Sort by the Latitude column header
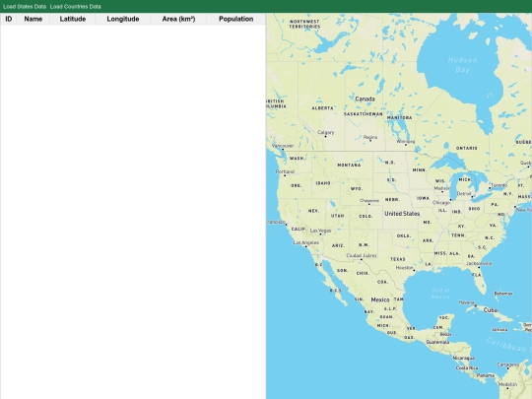The image size is (532, 399). pos(73,19)
